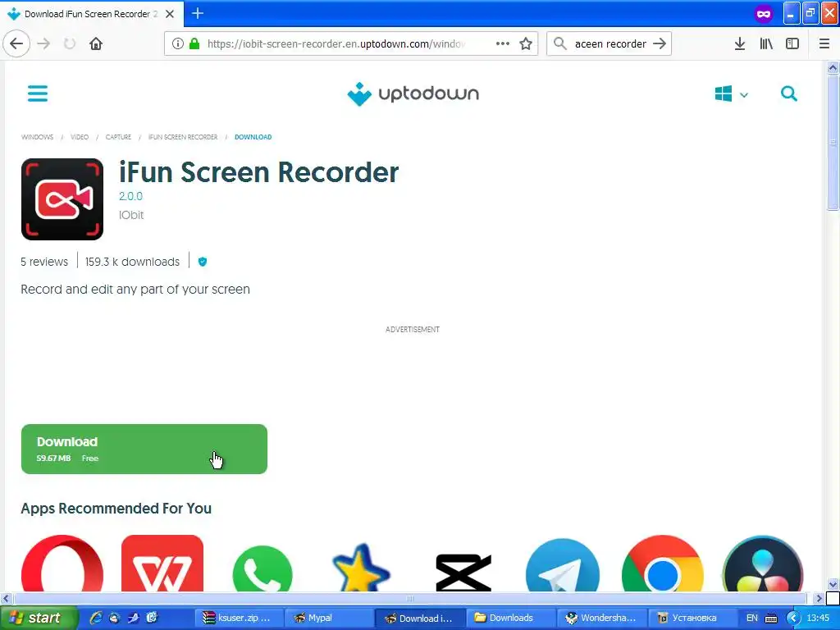
Task: Open the uptodown hamburger menu
Action: click(38, 94)
